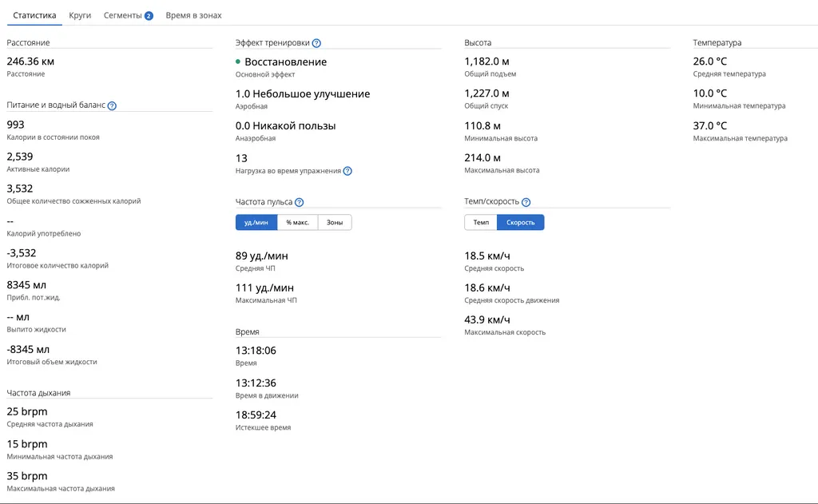Click the green Восстановление status dot
The height and width of the screenshot is (504, 818).
tap(238, 62)
